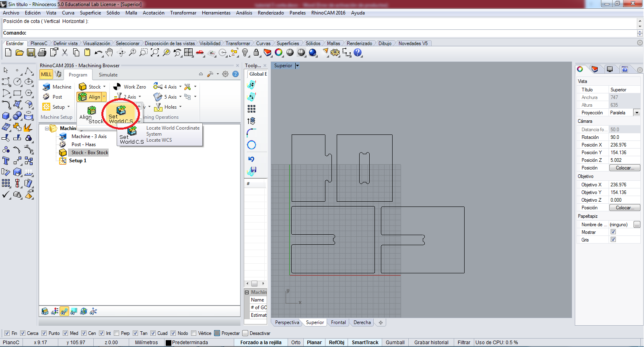644x347 pixels.
Task: Select the Pan hand tool
Action: click(109, 53)
